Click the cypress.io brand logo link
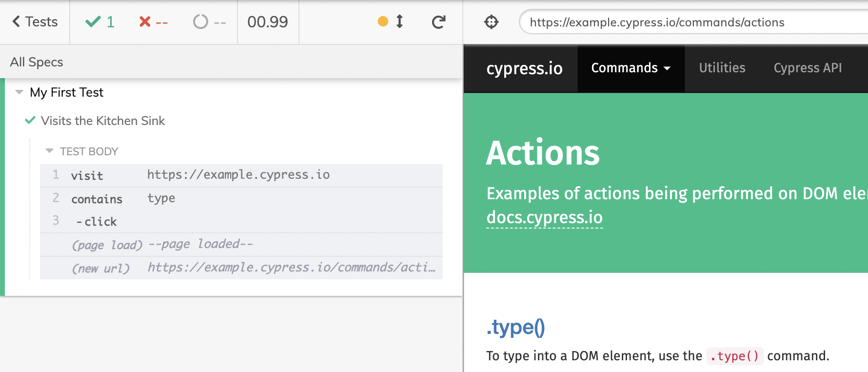Screen dimensions: 868x372 524,68
